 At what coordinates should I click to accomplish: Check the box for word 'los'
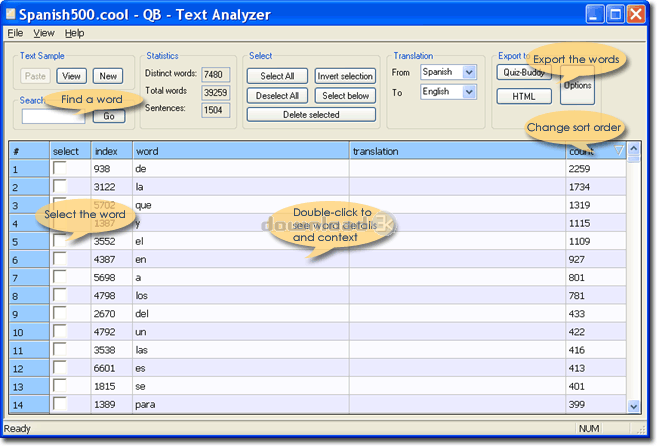(60, 295)
